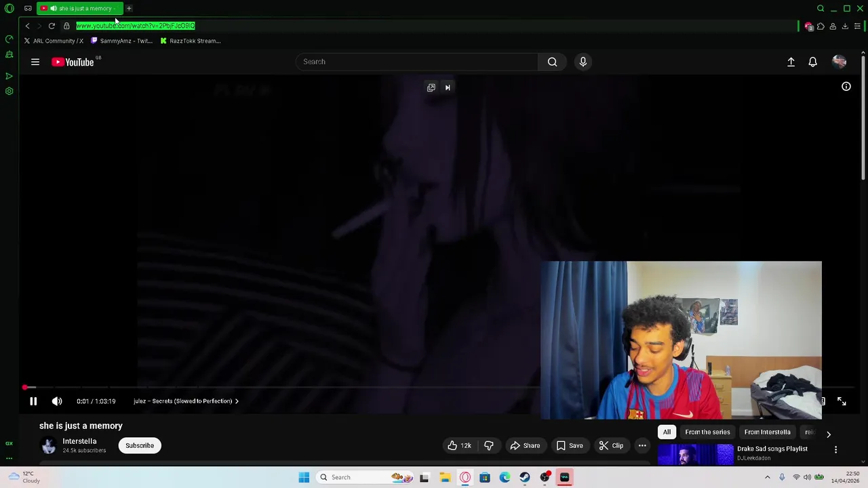Open more actions three-dot menu
The height and width of the screenshot is (488, 868).
click(642, 445)
